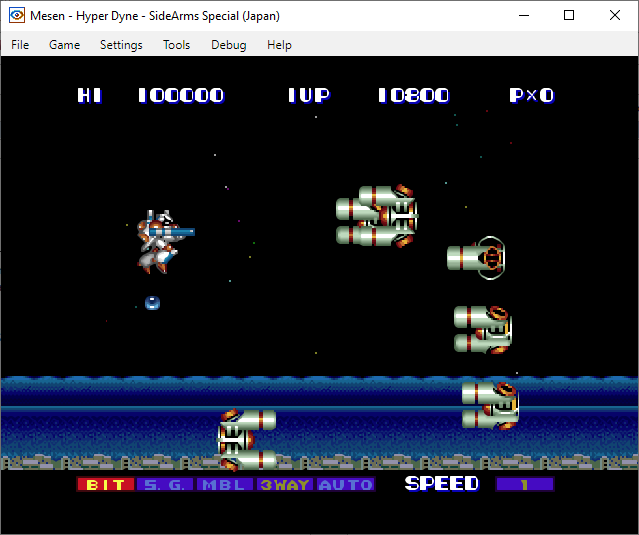Screen dimensions: 639x535
Task: Open the Settings menu
Action: (121, 44)
